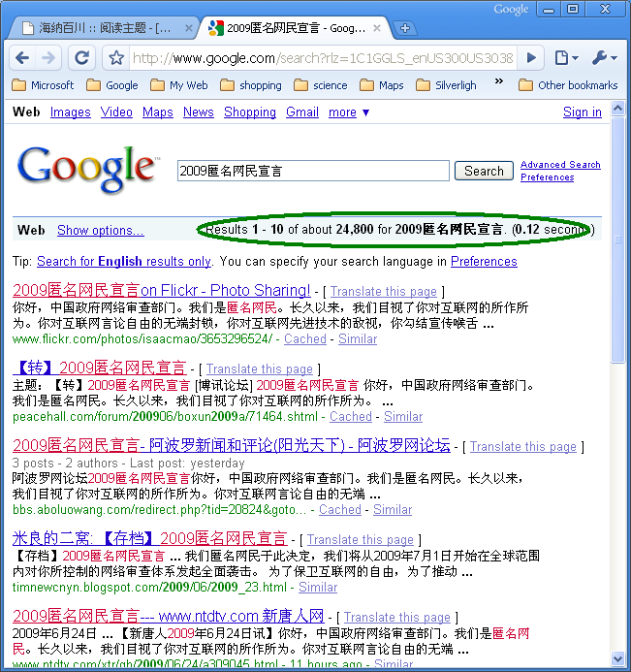Click Search for English results only
Image resolution: width=631 pixels, height=672 pixels.
(124, 262)
